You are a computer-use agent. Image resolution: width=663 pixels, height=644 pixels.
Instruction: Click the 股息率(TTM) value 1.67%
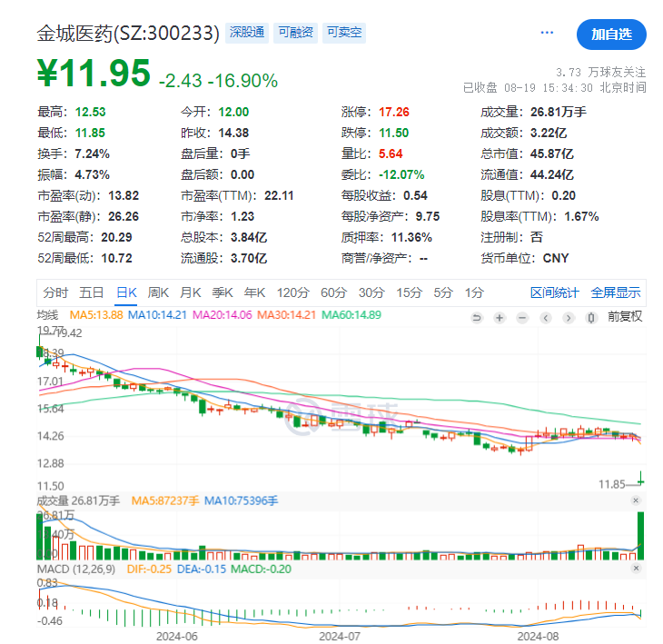click(582, 216)
